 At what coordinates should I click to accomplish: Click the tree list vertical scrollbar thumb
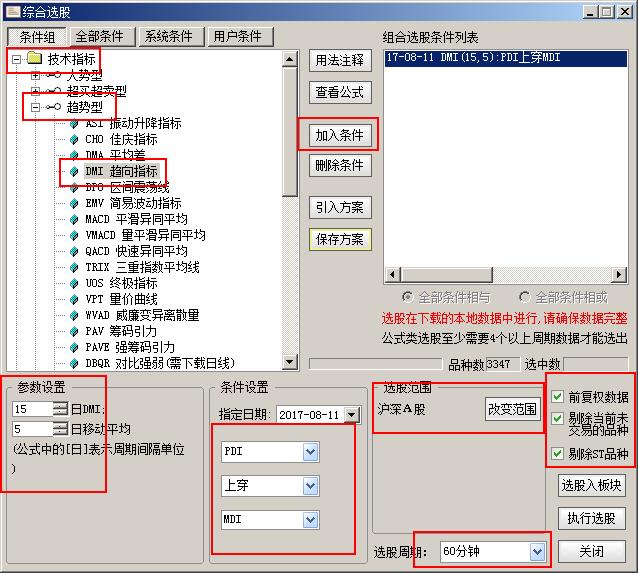290,132
